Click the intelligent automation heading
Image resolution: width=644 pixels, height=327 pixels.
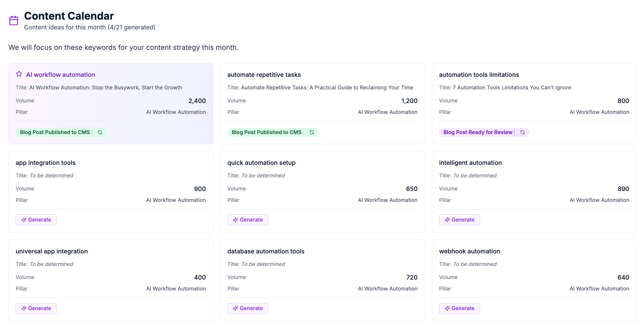point(470,163)
